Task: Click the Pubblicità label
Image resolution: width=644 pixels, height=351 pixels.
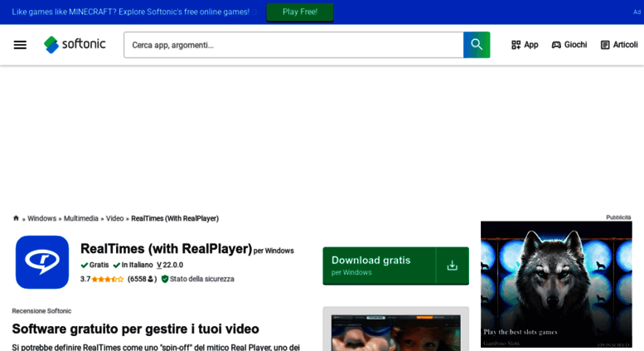Action: 618,217
